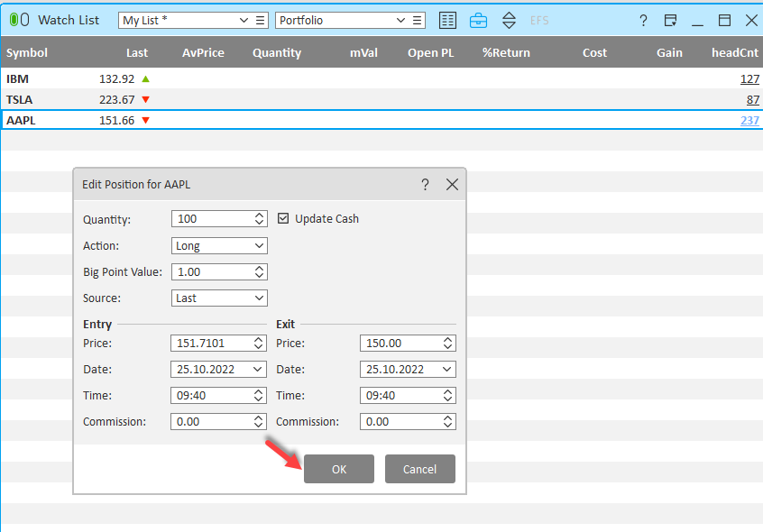The height and width of the screenshot is (532, 763).
Task: Expand the Portfolio dropdown
Action: point(400,21)
